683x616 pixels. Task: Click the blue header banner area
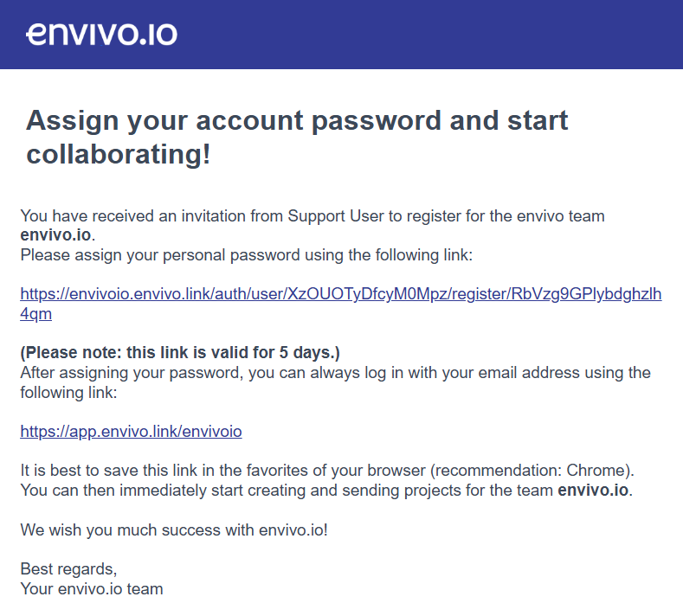point(341,35)
